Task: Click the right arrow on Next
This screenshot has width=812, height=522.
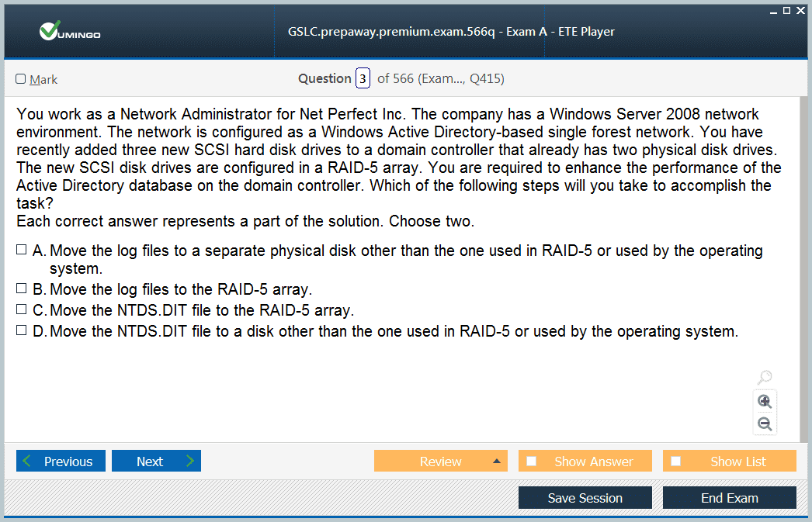Action: 190,461
